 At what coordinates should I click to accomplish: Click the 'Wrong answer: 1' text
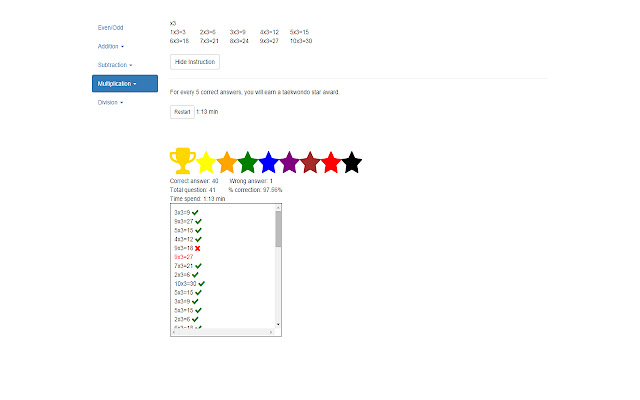(x=251, y=181)
